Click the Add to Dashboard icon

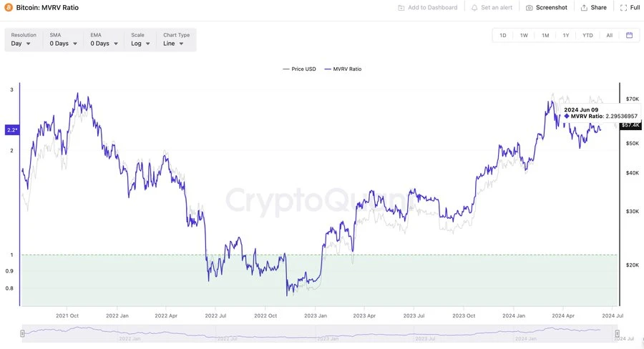(401, 8)
